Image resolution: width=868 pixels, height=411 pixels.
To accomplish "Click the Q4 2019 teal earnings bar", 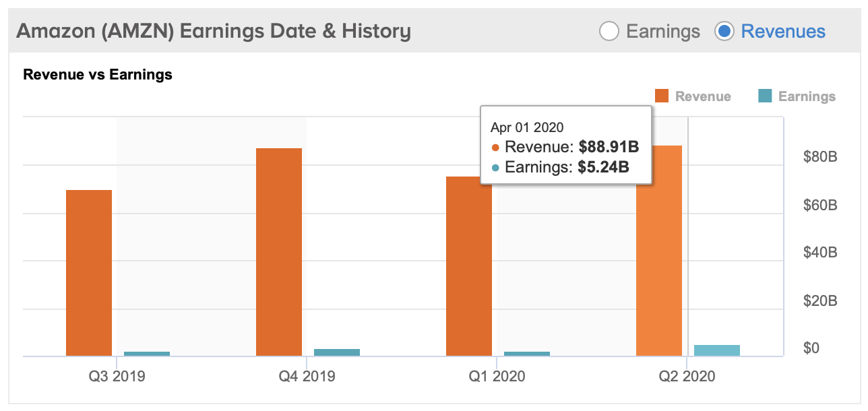I will (337, 352).
